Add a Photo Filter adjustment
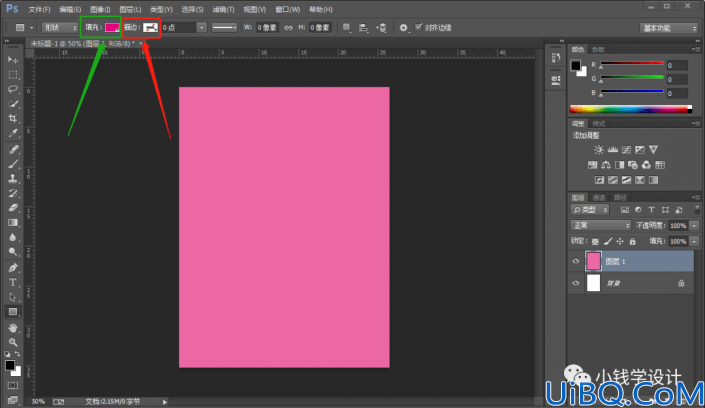Image resolution: width=705 pixels, height=408 pixels. [x=633, y=165]
